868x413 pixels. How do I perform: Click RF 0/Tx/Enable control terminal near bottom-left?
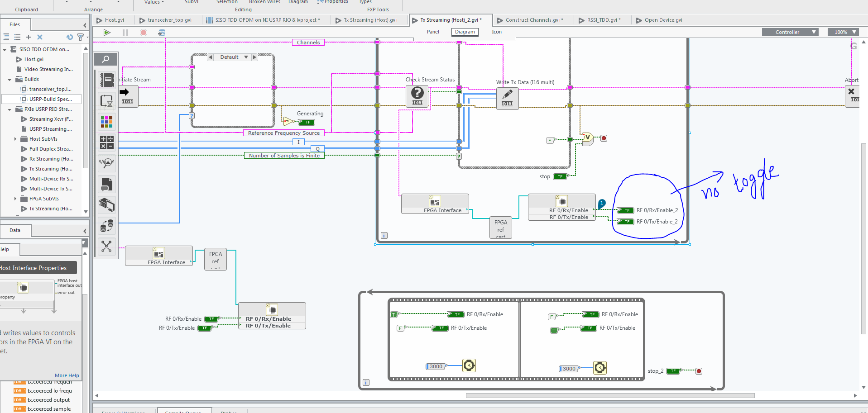coord(206,328)
